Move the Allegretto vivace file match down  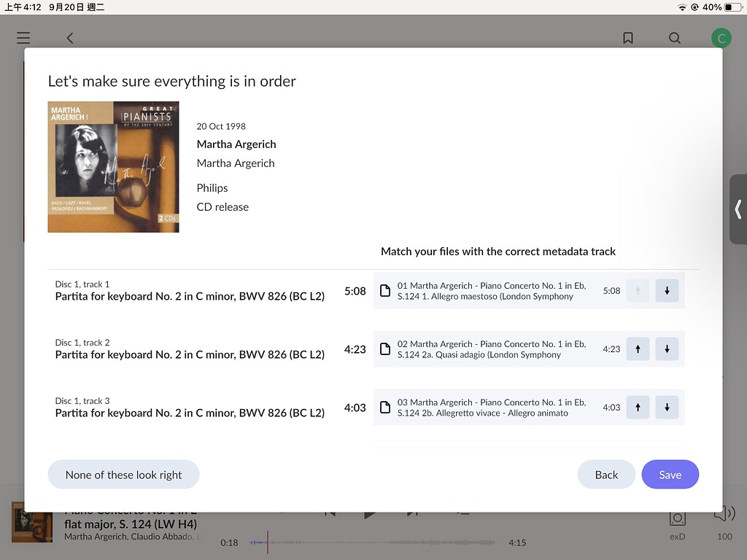(667, 407)
